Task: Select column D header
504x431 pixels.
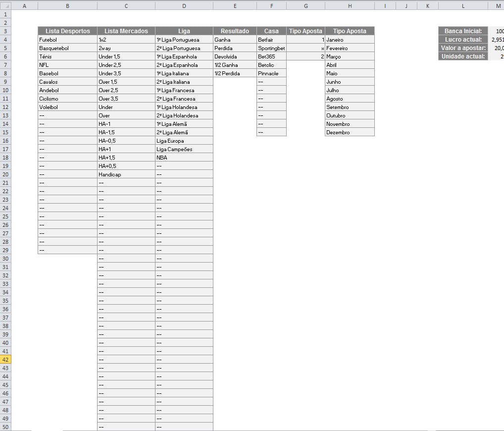Action: click(x=184, y=5)
